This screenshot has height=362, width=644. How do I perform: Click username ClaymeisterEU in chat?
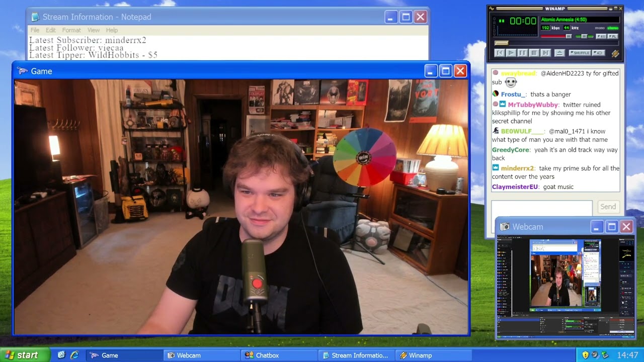[515, 187]
